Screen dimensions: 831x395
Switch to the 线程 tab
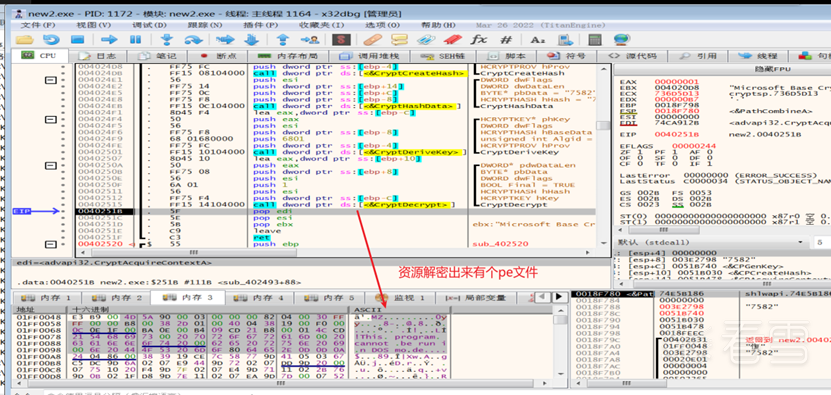[x=759, y=56]
